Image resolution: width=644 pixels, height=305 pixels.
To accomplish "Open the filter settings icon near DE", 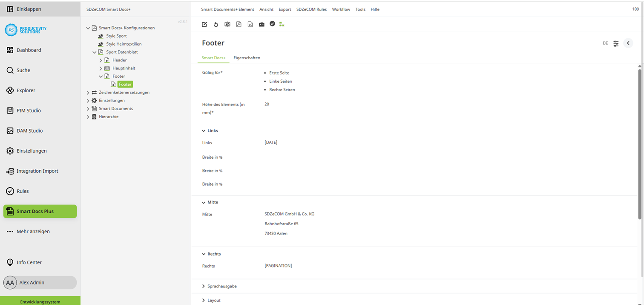I will coord(616,43).
